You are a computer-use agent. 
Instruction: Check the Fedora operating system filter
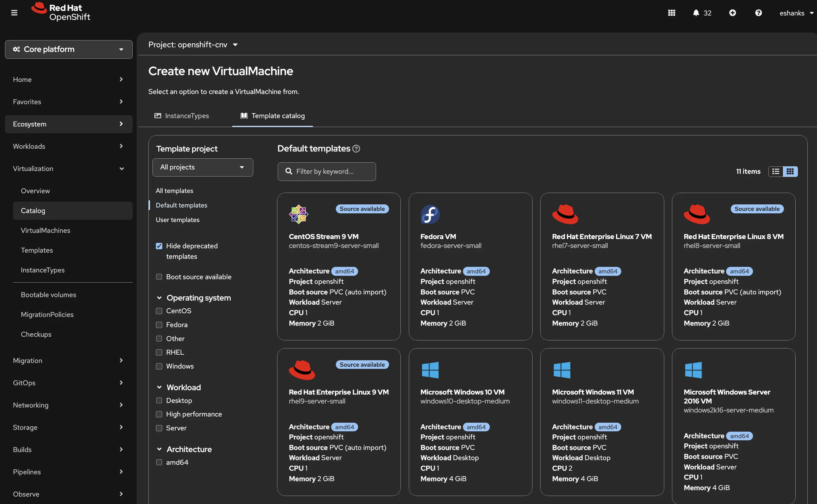159,325
